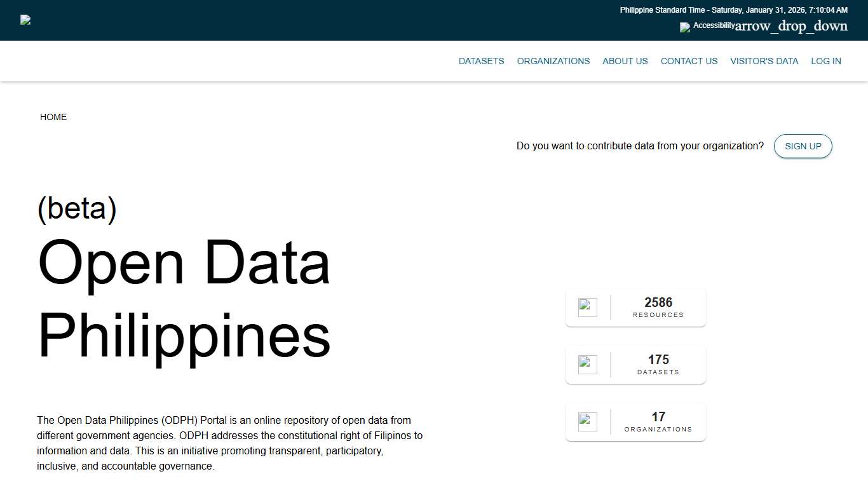The image size is (868, 488).
Task: Click the Open Data Philippines heading
Action: point(184,299)
